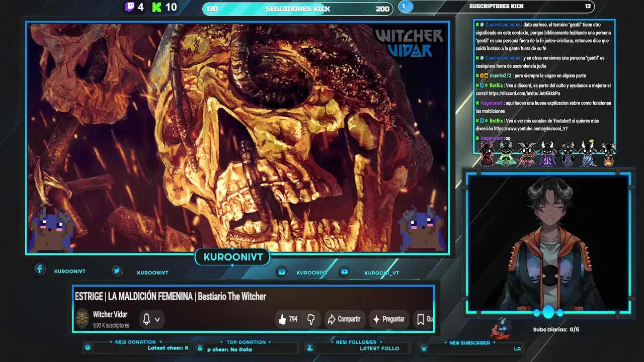The width and height of the screenshot is (644, 362).
Task: Click 'KUROONIVT' text beside Instagram icon
Action: click(x=312, y=273)
